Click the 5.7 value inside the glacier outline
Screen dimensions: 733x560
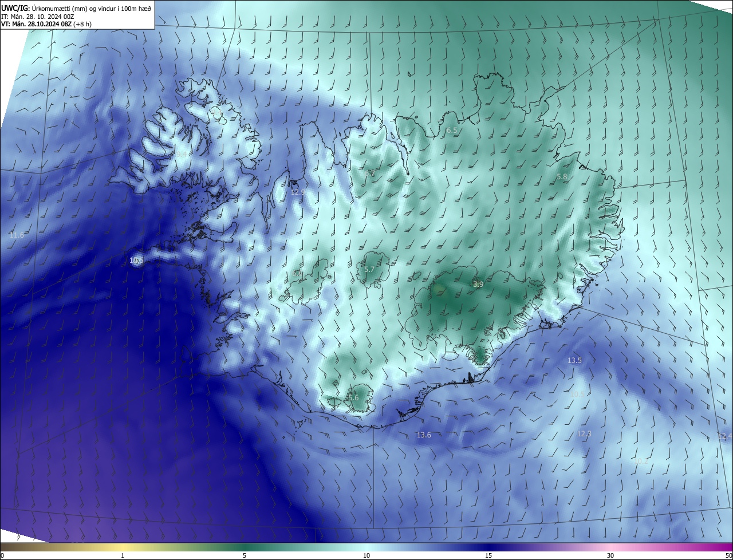369,269
